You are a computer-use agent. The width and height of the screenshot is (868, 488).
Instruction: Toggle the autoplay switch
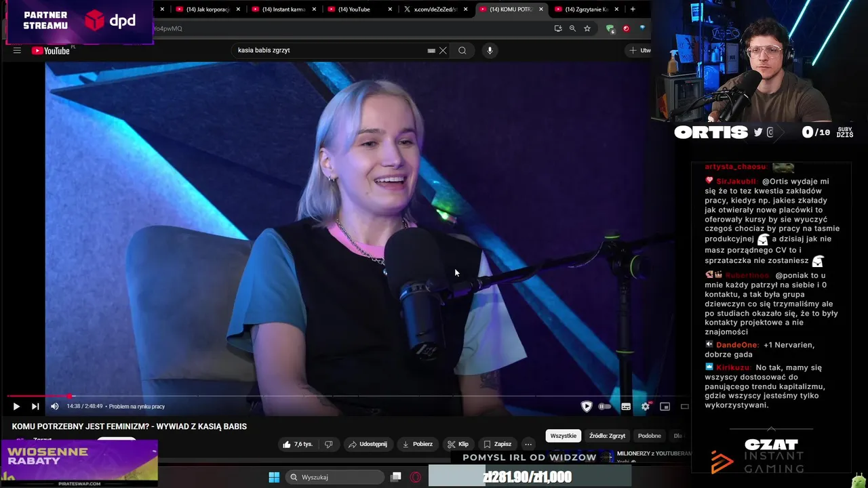point(605,407)
